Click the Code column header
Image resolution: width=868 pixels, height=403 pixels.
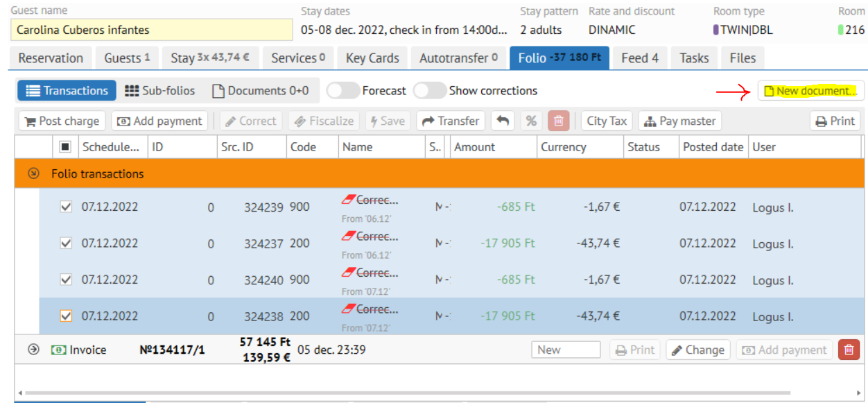pos(312,147)
